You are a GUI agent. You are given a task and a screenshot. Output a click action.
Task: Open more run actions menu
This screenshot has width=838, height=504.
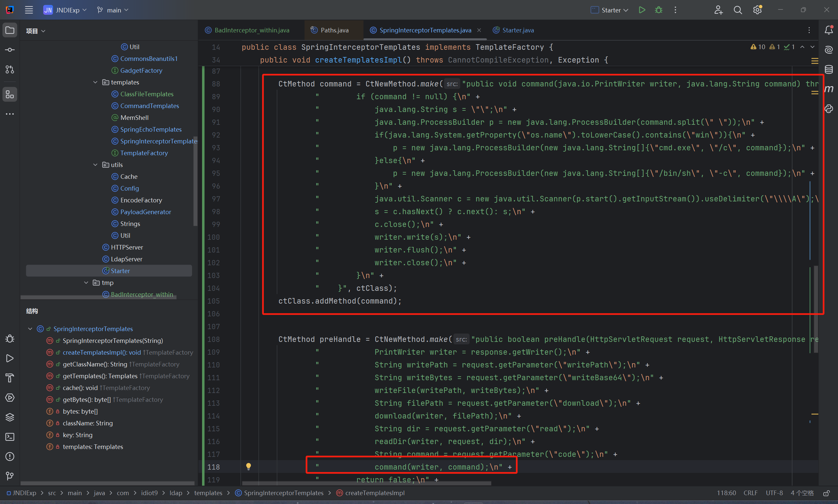[x=675, y=10]
